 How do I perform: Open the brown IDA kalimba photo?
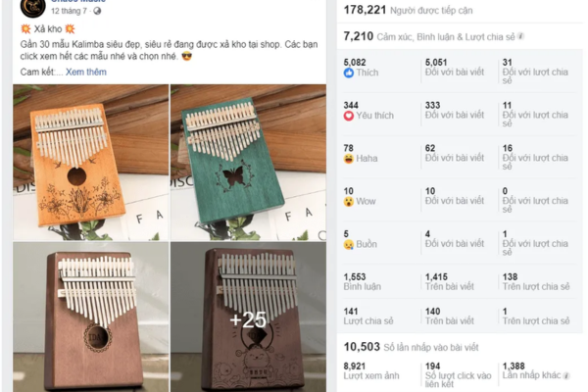click(91, 317)
